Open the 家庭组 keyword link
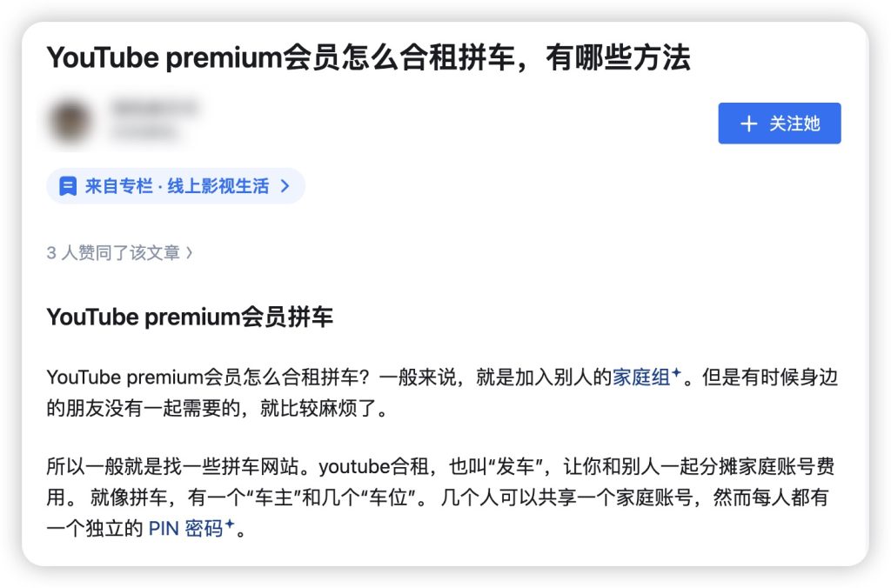The height and width of the screenshot is (588, 891). [641, 378]
